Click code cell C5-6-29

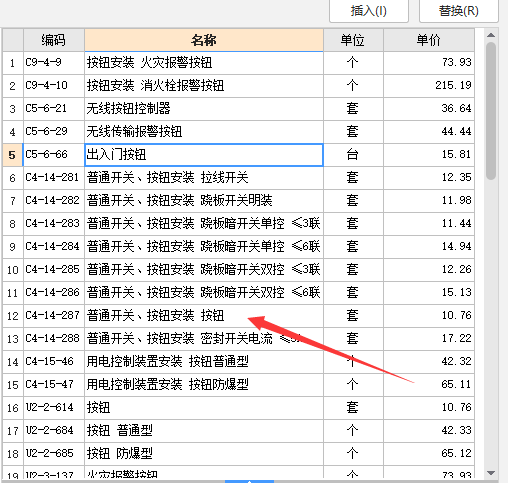click(x=54, y=132)
